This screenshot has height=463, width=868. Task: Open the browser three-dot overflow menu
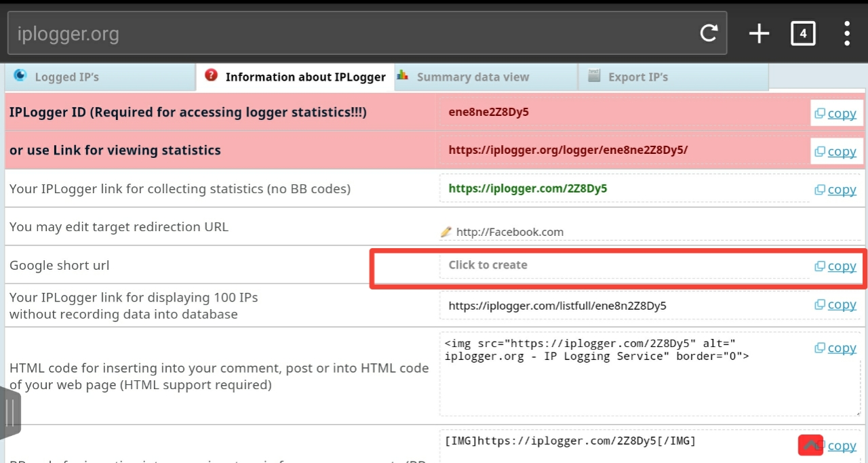pos(847,33)
